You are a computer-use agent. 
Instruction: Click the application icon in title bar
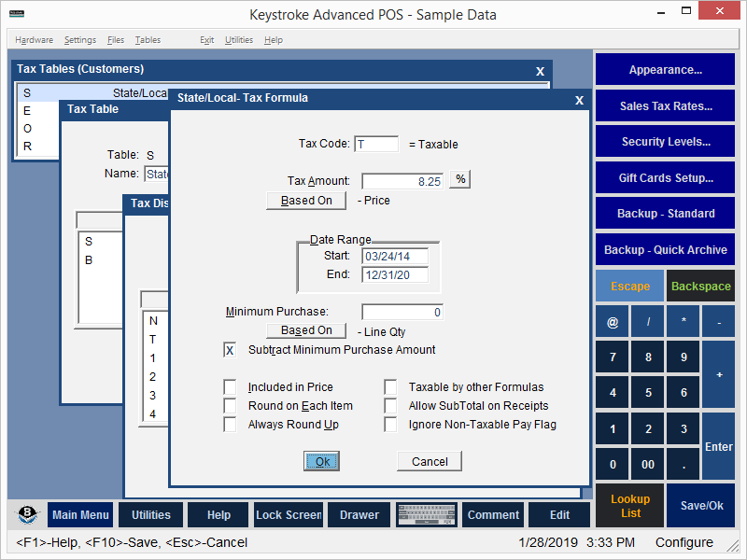(17, 14)
